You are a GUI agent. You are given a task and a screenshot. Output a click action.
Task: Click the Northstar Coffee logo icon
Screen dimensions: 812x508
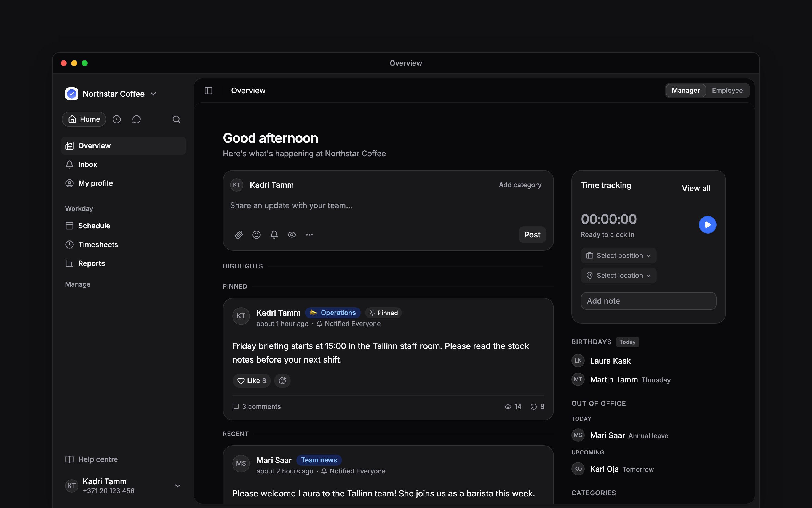pyautogui.click(x=71, y=94)
